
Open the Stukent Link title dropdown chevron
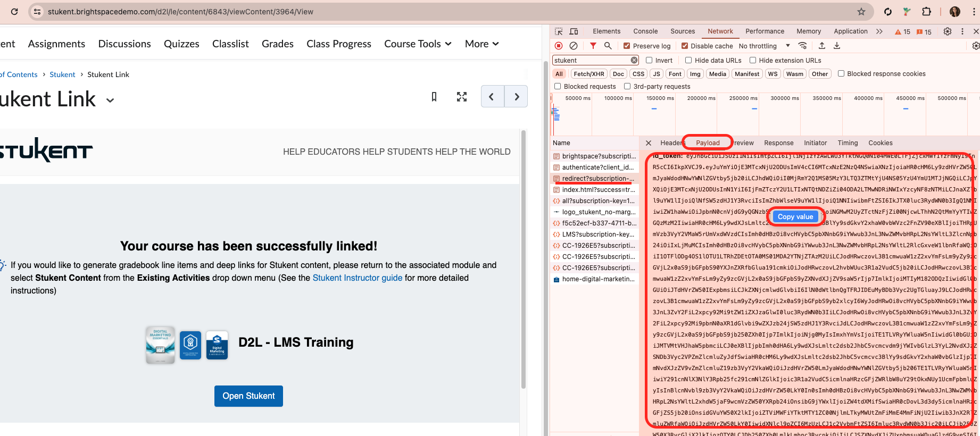coord(110,100)
